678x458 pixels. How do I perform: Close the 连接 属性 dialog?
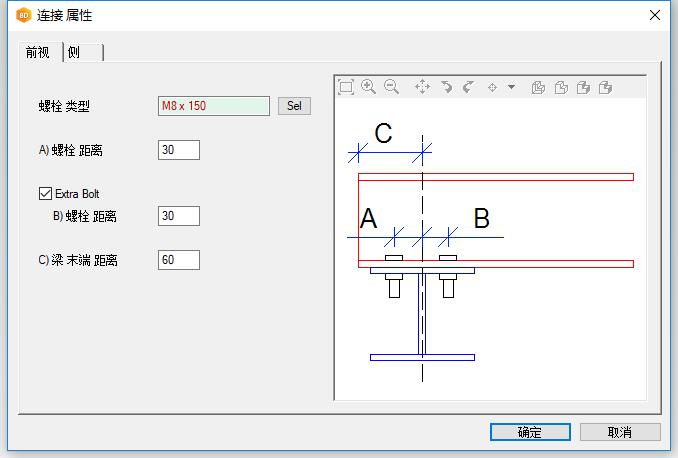pos(655,15)
